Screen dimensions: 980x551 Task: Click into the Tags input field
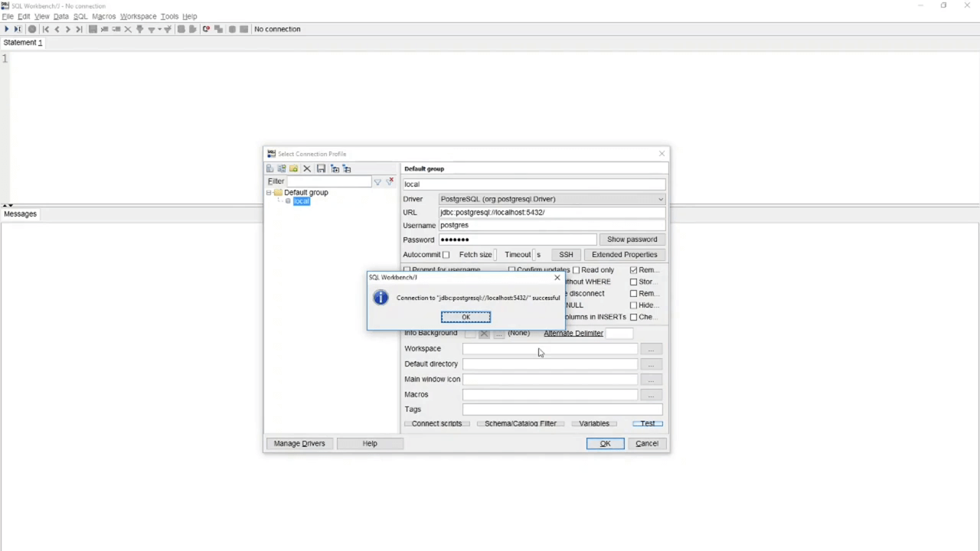tap(562, 409)
